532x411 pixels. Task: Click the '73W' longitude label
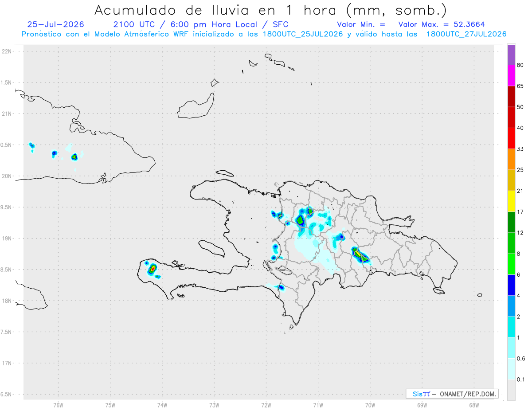[x=214, y=404]
